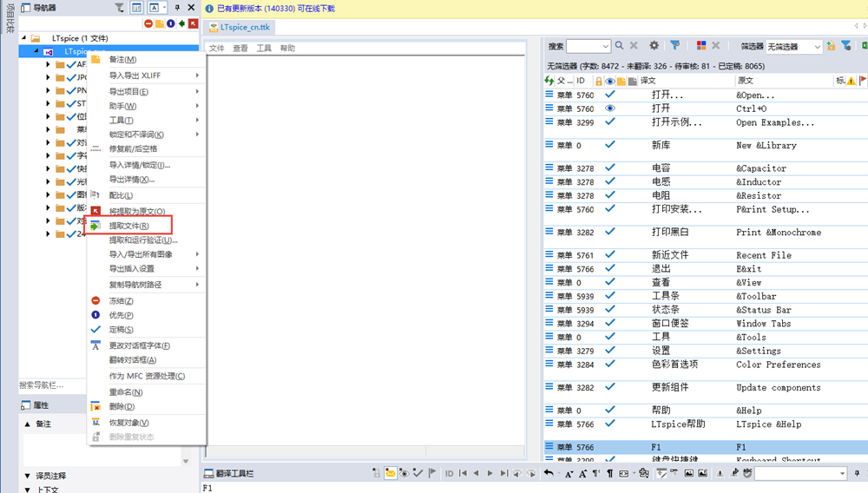Click the blue priority icon in navigator toolbar
868x493 pixels.
(170, 23)
